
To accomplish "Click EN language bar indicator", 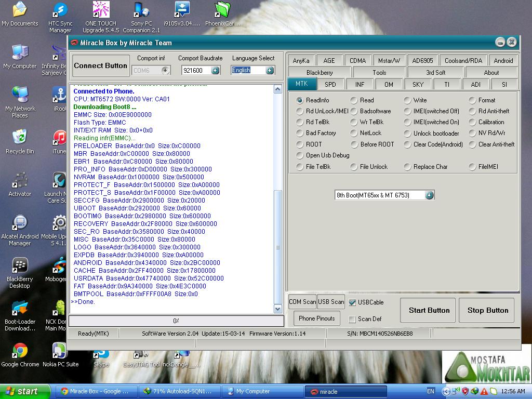I will tap(430, 391).
